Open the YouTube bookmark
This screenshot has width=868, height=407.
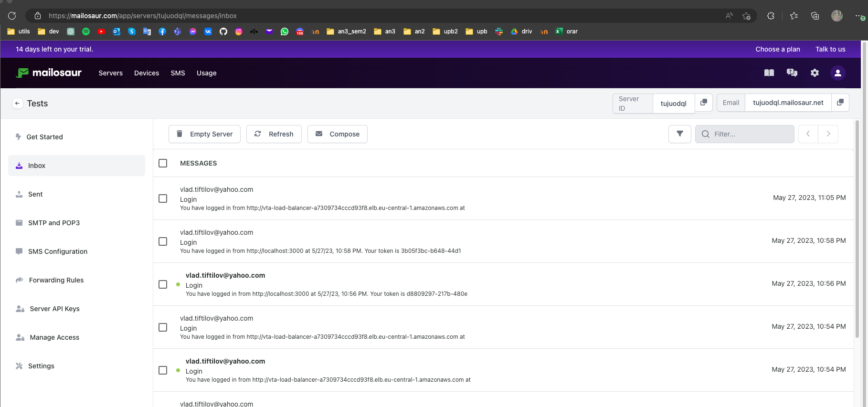pyautogui.click(x=101, y=31)
